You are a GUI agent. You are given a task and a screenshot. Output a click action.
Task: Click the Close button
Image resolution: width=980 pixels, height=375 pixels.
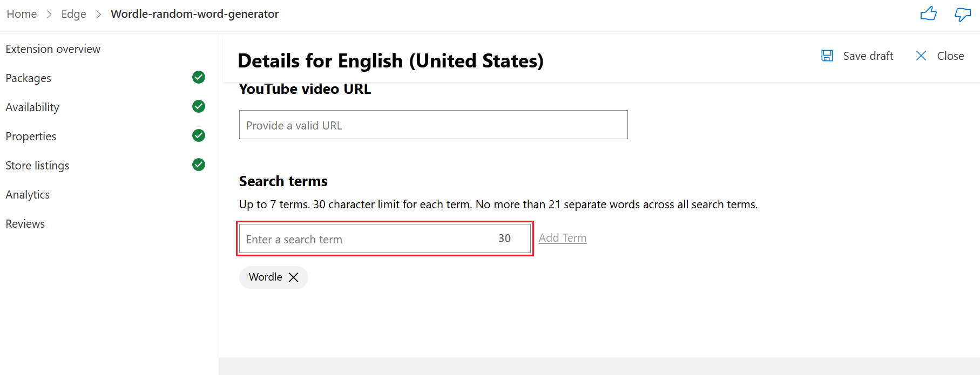click(950, 56)
